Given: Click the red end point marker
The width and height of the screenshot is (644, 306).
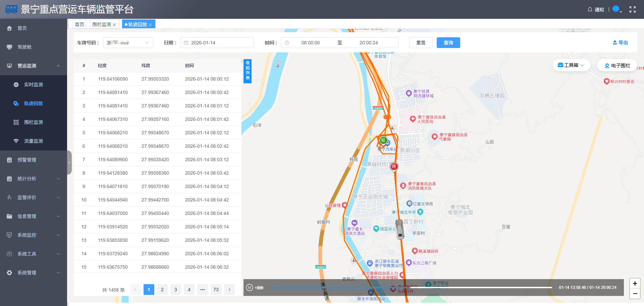Looking at the screenshot, I should (394, 166).
